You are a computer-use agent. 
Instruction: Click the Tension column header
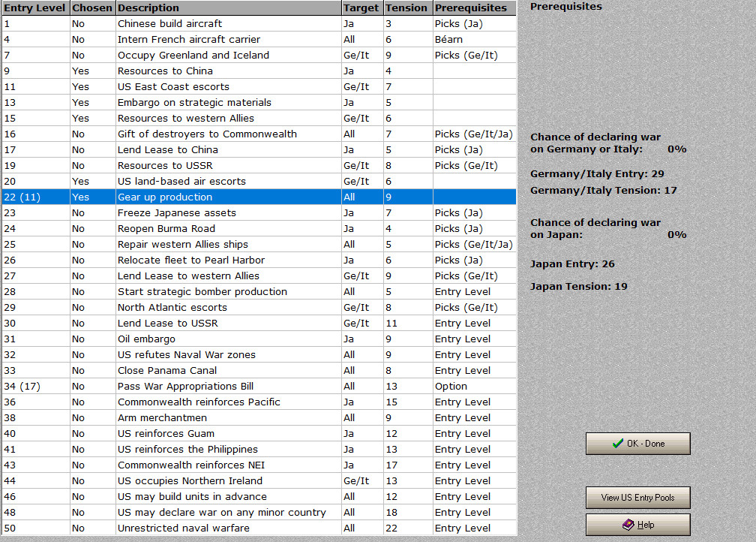407,8
